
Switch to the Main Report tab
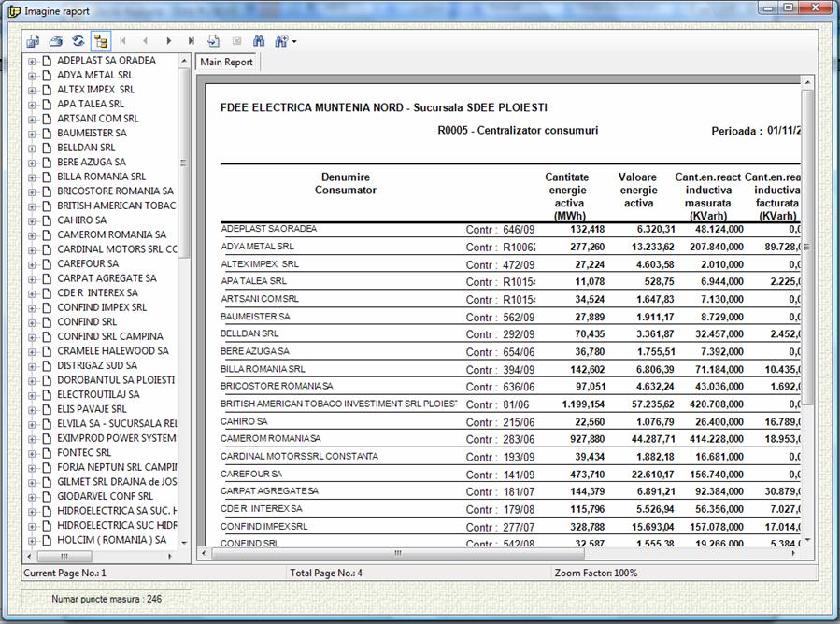(226, 63)
